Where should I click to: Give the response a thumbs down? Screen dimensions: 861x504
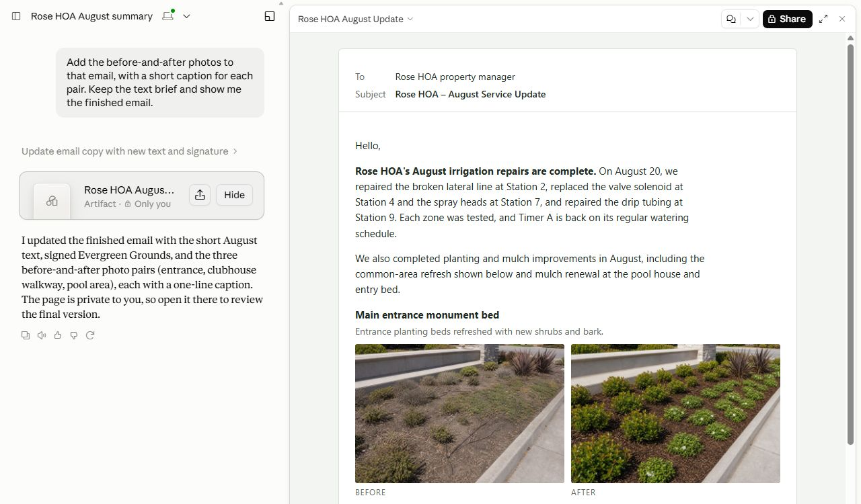pyautogui.click(x=74, y=335)
